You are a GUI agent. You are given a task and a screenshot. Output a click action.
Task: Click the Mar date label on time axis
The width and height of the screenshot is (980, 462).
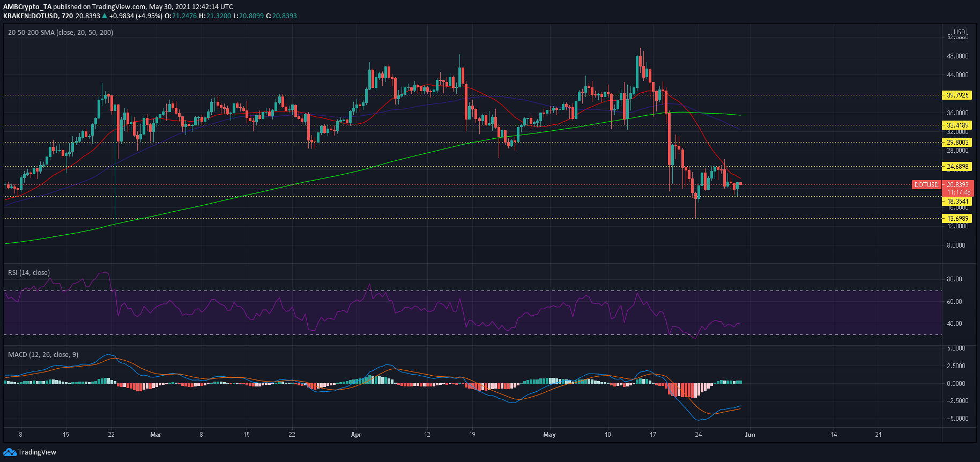(x=156, y=435)
